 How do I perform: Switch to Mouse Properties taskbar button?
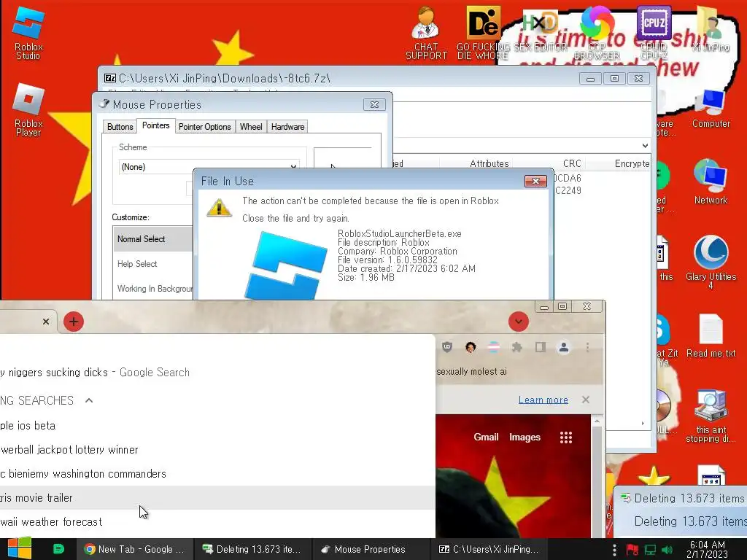371,549
